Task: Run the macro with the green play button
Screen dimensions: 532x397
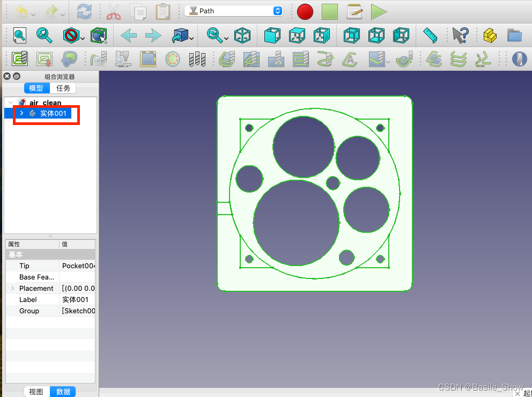Action: point(379,11)
